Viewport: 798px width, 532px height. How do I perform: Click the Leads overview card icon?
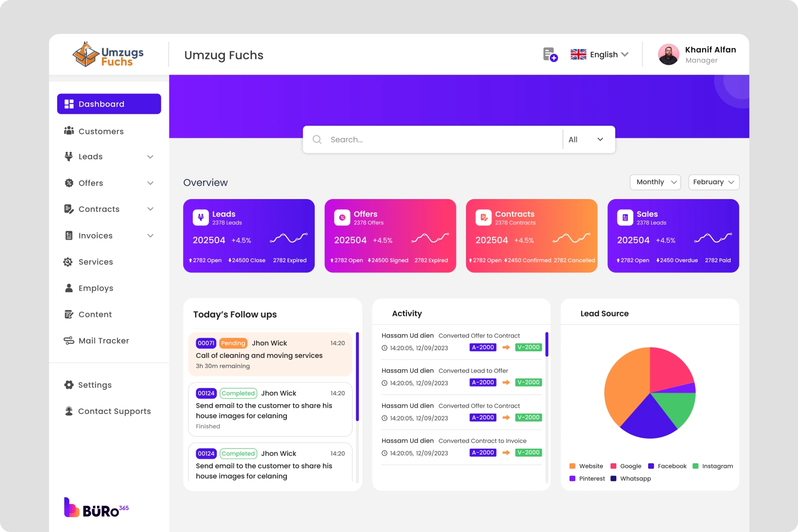click(201, 217)
